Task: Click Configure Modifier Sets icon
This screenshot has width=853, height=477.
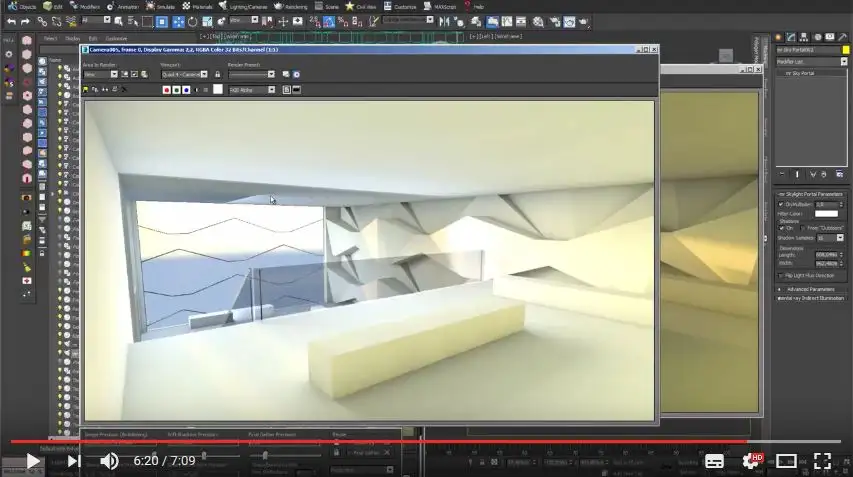Action: pyautogui.click(x=839, y=174)
